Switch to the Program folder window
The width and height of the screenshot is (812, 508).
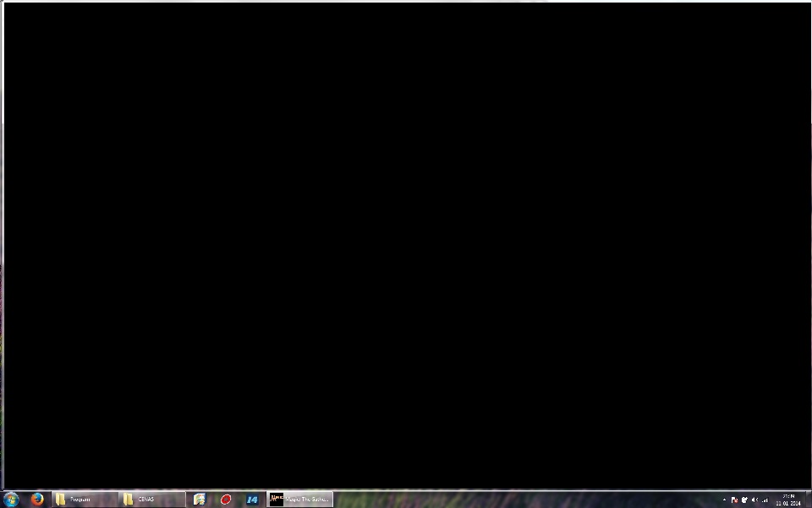click(x=85, y=500)
